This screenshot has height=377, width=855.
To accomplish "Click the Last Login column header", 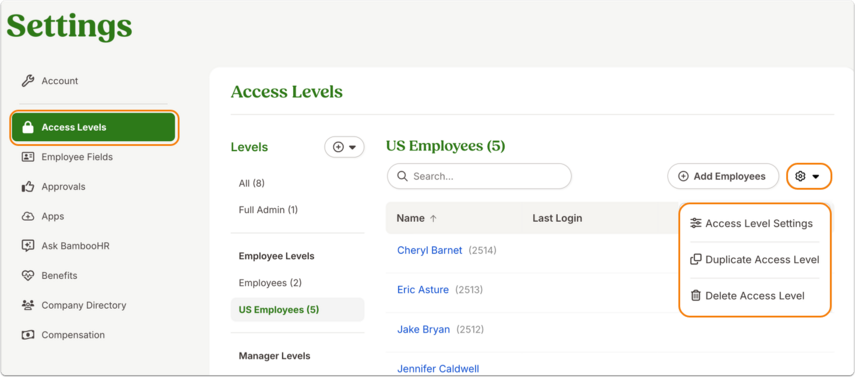I will (557, 218).
